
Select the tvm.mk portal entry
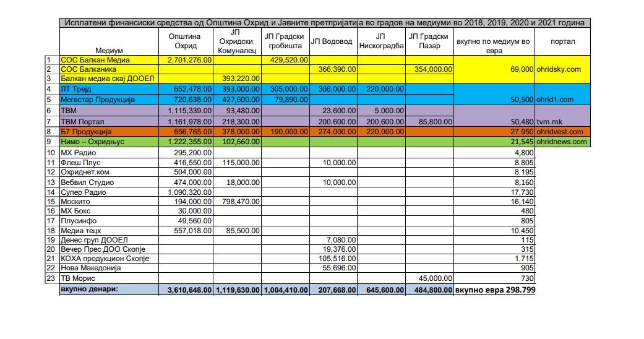[x=562, y=116]
